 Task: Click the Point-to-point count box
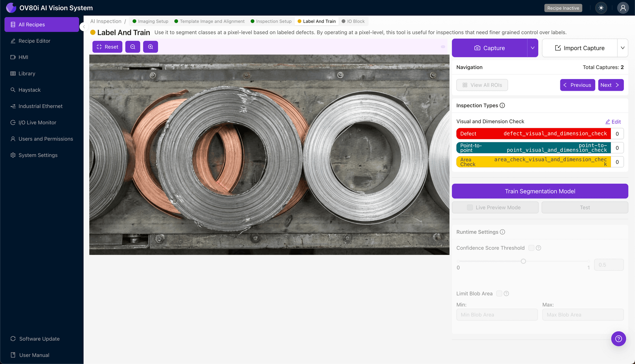[x=617, y=148]
